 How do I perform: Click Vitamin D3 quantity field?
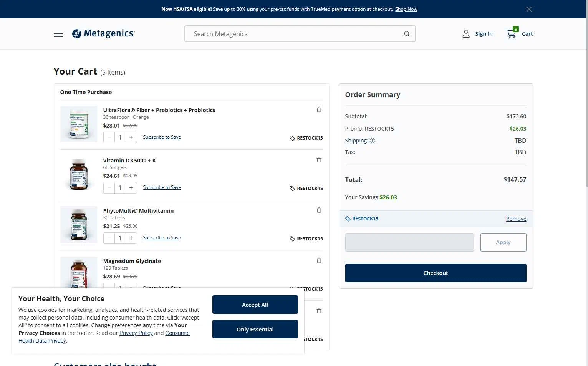pyautogui.click(x=120, y=188)
